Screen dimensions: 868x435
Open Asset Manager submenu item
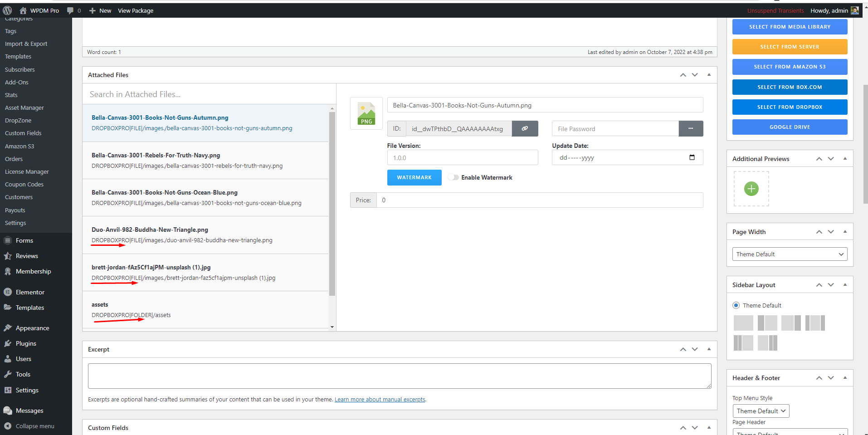tap(24, 108)
